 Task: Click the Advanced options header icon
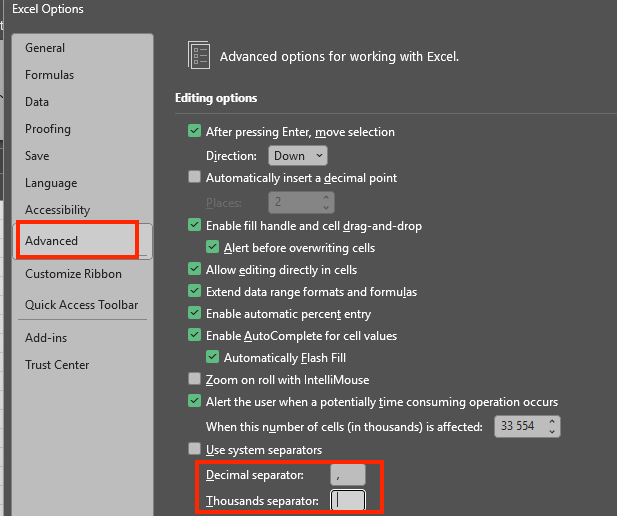(199, 56)
